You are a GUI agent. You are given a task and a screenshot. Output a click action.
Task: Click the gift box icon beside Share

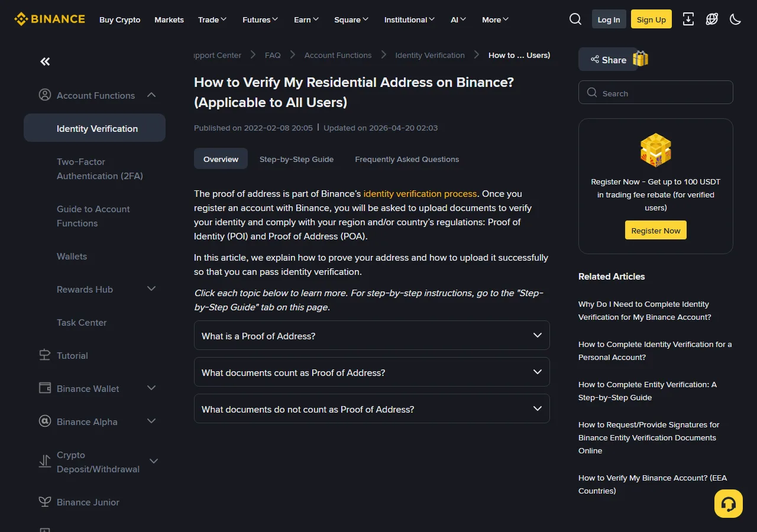(x=640, y=59)
